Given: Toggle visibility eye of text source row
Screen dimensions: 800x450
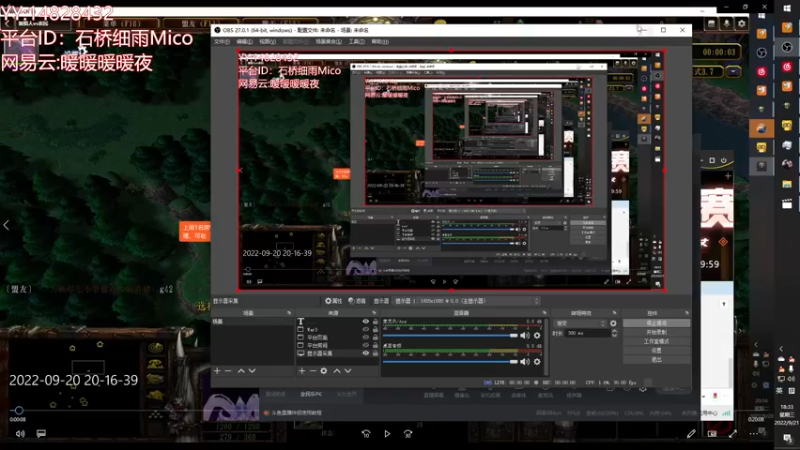Looking at the screenshot, I should coord(365,321).
